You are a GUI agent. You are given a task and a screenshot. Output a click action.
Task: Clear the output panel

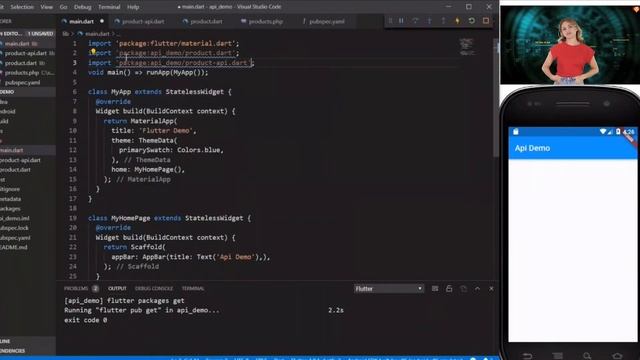(435, 289)
